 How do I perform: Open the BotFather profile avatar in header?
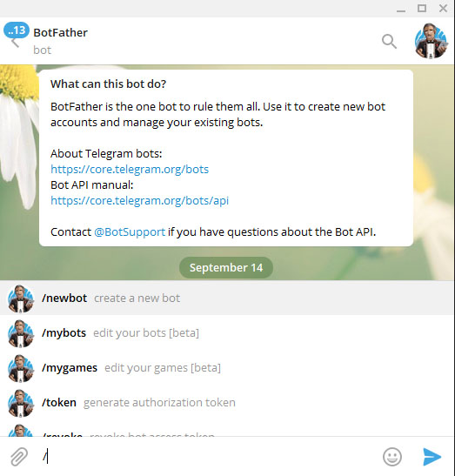pyautogui.click(x=431, y=41)
